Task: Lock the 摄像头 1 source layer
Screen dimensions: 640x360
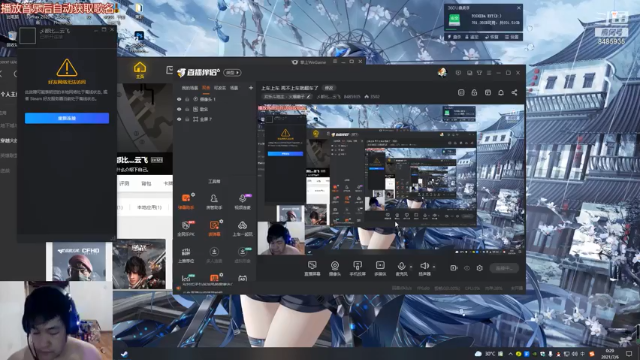Action: click(x=187, y=99)
